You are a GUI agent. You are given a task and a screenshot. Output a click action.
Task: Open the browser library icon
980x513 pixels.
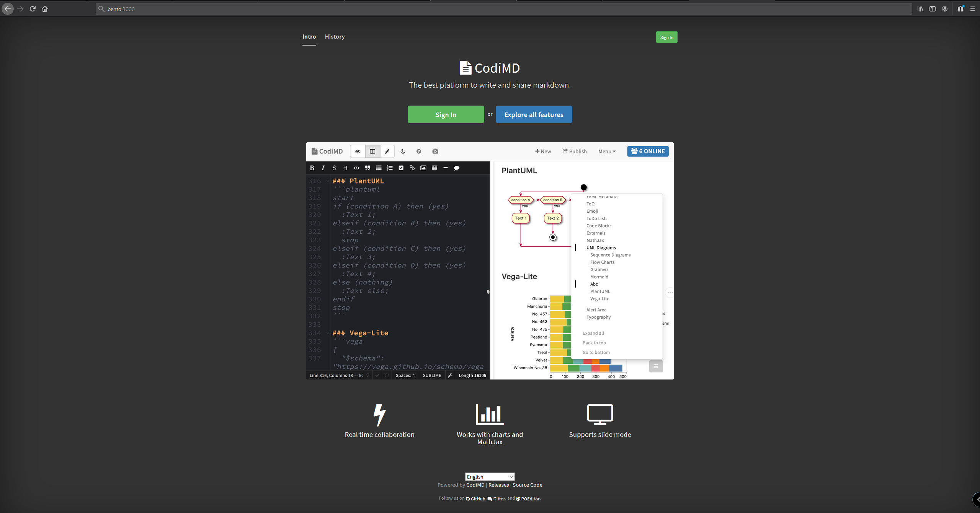click(920, 9)
